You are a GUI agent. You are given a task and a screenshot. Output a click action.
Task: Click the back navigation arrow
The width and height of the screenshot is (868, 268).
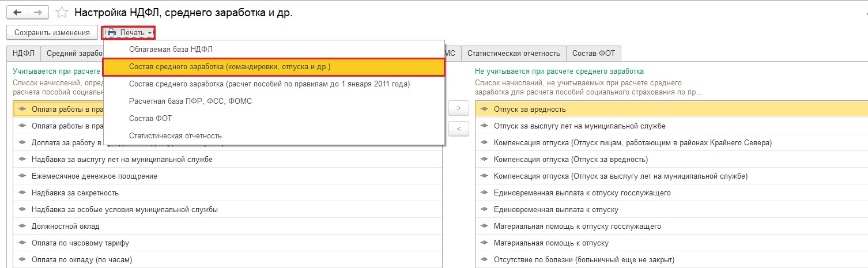click(17, 12)
